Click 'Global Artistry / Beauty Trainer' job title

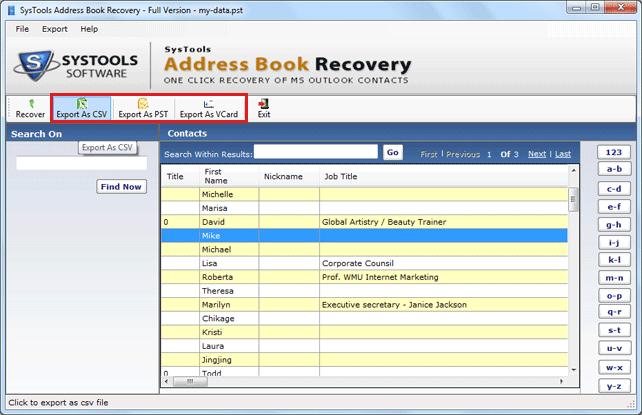384,222
